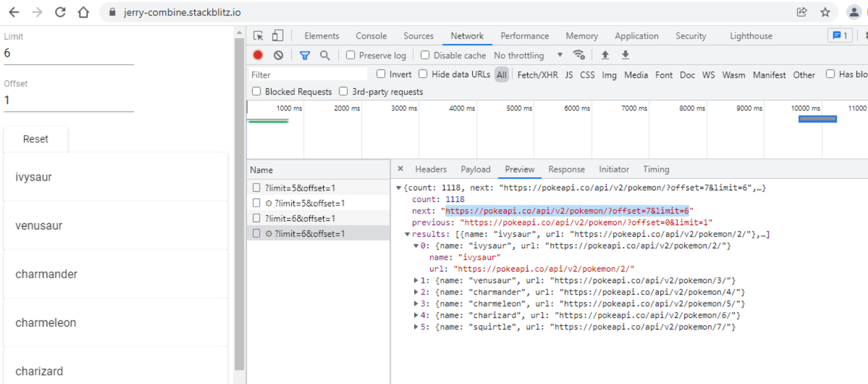The width and height of the screenshot is (868, 384).
Task: Open the Sources panel tab
Action: tap(418, 36)
